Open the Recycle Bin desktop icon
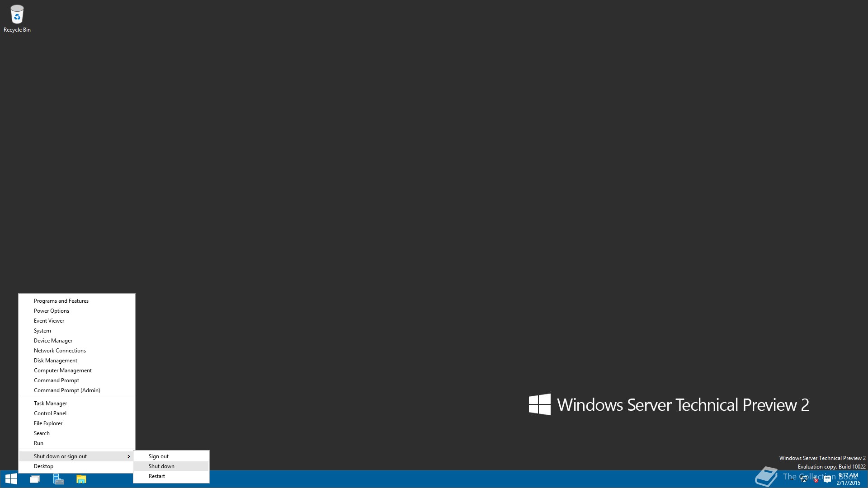Viewport: 868px width, 488px height. point(17,19)
